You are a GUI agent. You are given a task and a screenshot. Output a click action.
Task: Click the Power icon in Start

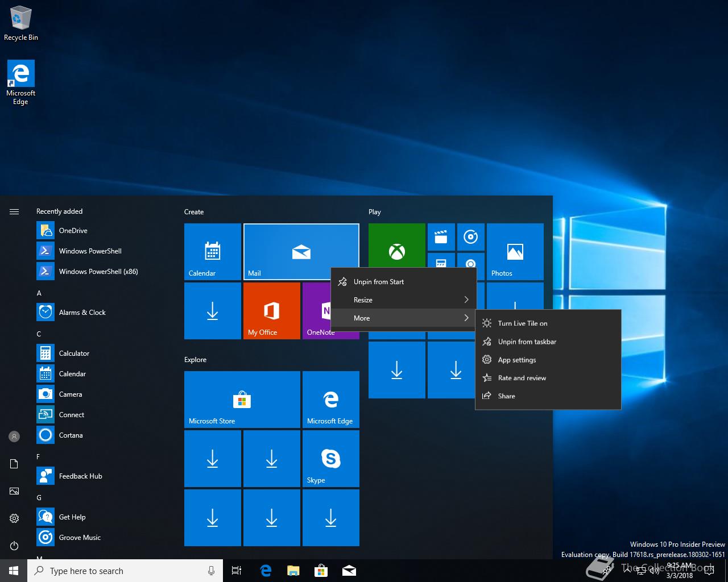pos(14,546)
